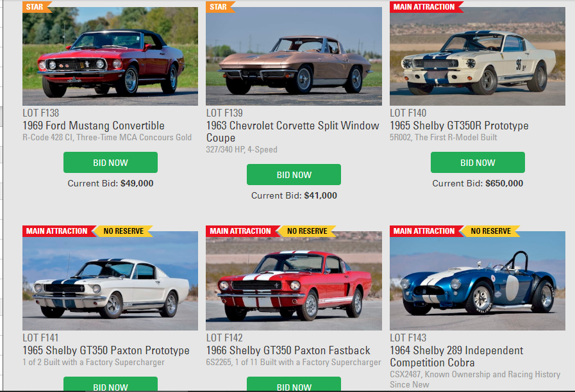
Task: Open the red 1966 Shelby GT350 photo
Action: 294,281
